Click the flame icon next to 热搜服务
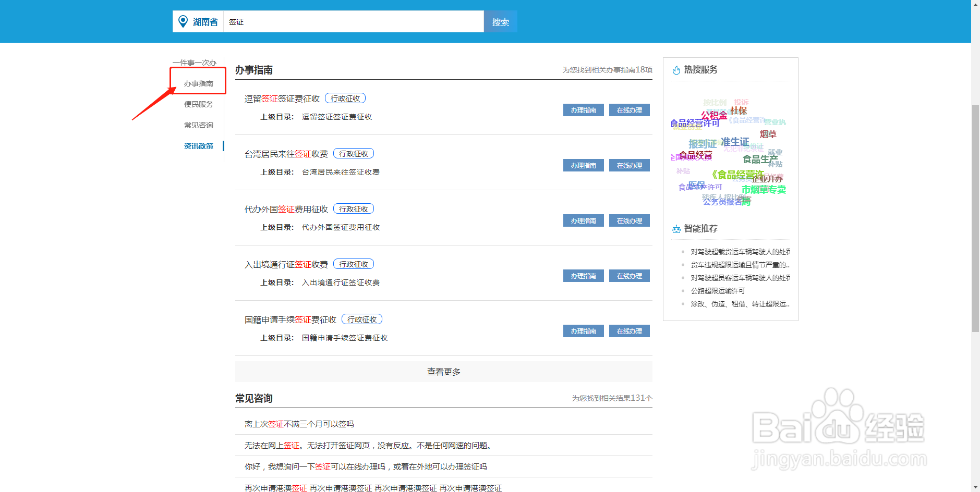 pyautogui.click(x=676, y=70)
